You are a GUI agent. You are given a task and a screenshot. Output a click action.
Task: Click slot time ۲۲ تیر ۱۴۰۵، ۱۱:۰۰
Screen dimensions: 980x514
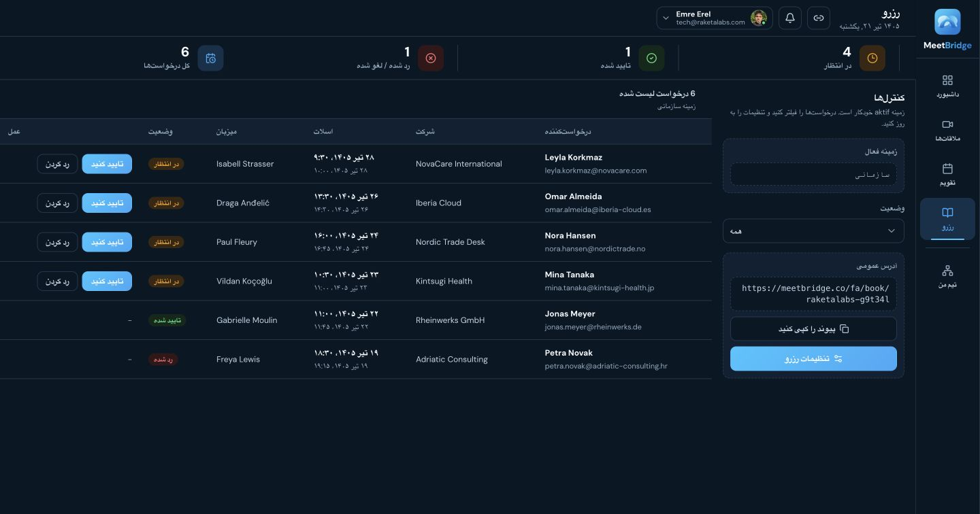pyautogui.click(x=346, y=314)
